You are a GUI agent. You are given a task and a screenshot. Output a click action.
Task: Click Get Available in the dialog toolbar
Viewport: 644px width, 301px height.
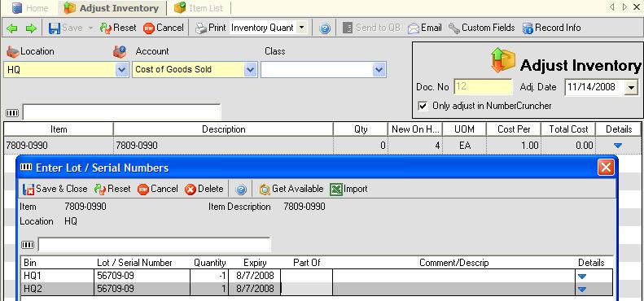click(291, 189)
